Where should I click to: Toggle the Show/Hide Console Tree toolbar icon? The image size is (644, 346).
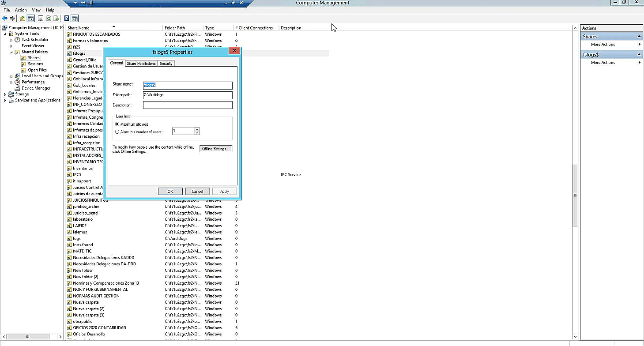tap(31, 19)
